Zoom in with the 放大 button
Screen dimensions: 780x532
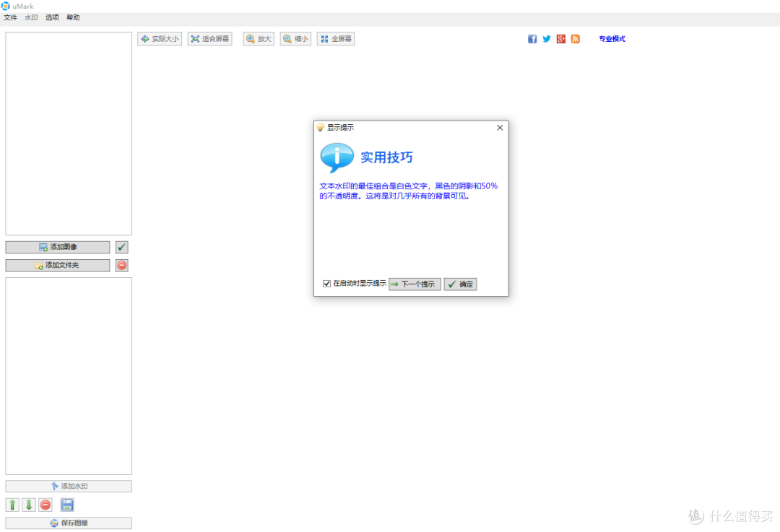[259, 39]
